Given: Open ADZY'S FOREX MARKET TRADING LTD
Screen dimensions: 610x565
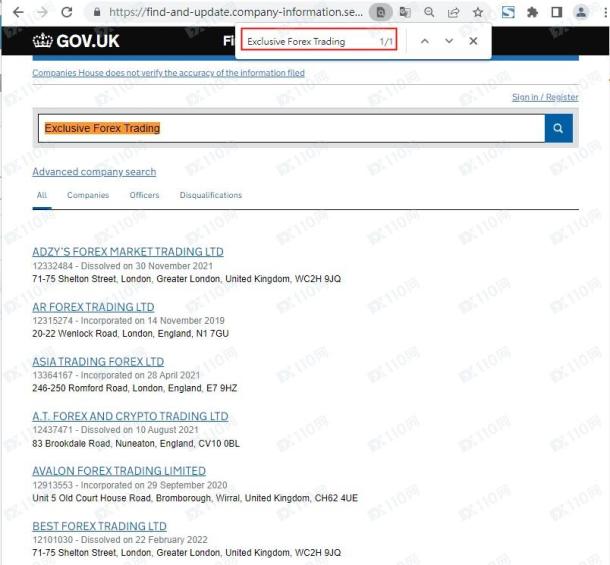Looking at the screenshot, I should [x=128, y=252].
